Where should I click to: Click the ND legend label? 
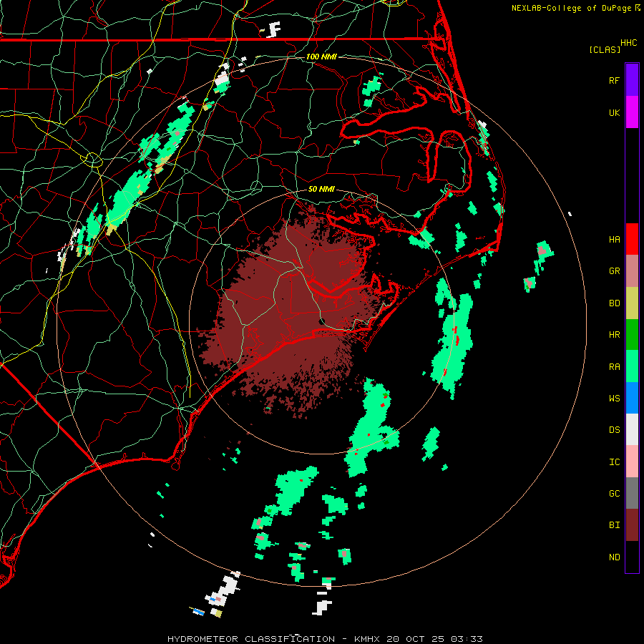[614, 557]
